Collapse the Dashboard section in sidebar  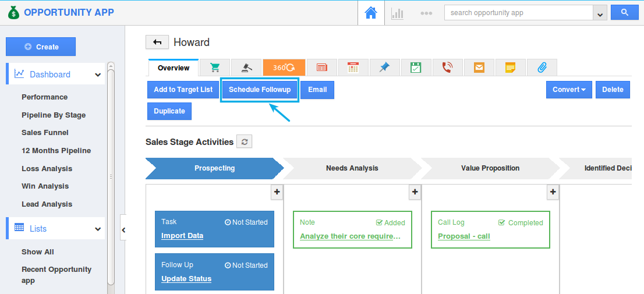point(98,75)
